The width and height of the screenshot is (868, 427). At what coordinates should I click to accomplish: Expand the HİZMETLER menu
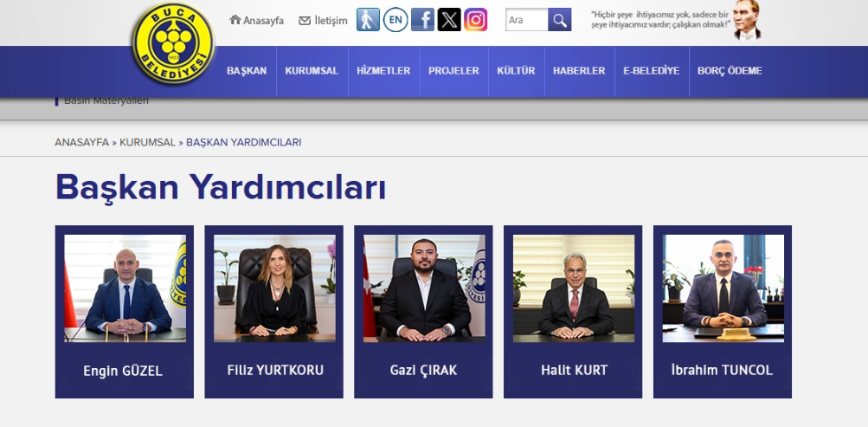tap(383, 71)
